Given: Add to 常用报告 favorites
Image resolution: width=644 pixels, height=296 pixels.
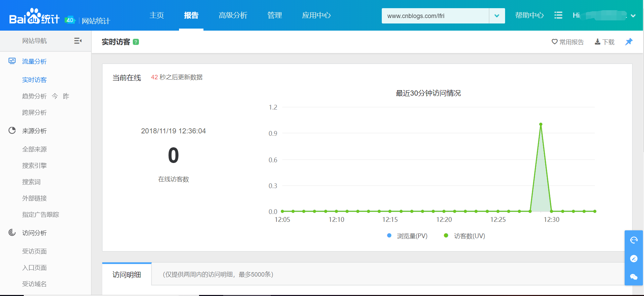Looking at the screenshot, I should click(x=568, y=42).
